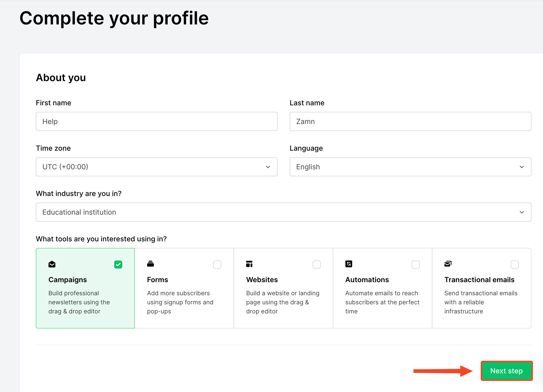Select the Transactional emails checkbox
The width and height of the screenshot is (543, 392).
coord(515,265)
